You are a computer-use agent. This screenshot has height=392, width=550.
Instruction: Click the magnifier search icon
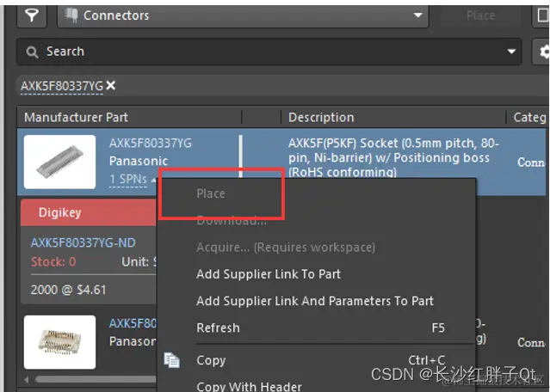pos(32,52)
